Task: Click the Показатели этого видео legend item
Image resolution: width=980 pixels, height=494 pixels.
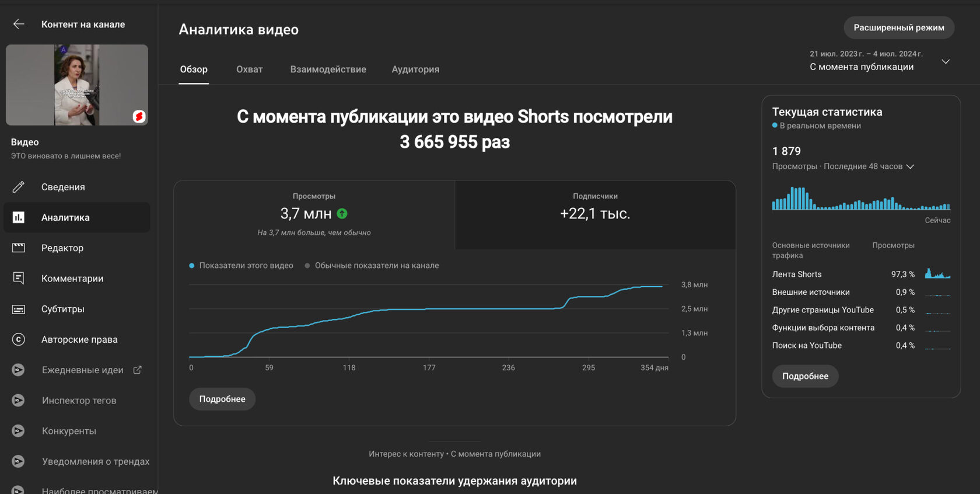Action: pyautogui.click(x=241, y=265)
